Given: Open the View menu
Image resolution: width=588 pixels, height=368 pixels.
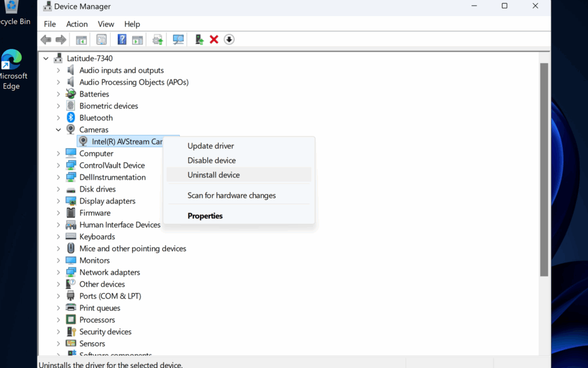Looking at the screenshot, I should [x=106, y=24].
